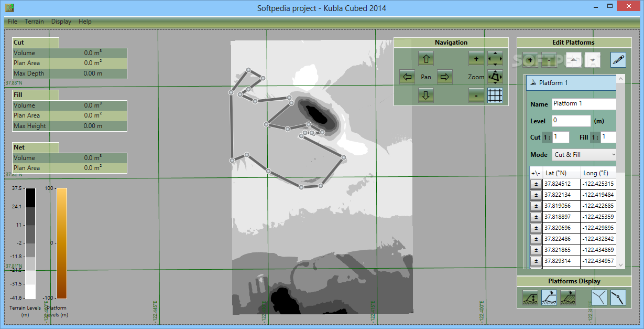Click the zoom-to-platform polygon icon
This screenshot has height=329, width=644.
pos(495,77)
